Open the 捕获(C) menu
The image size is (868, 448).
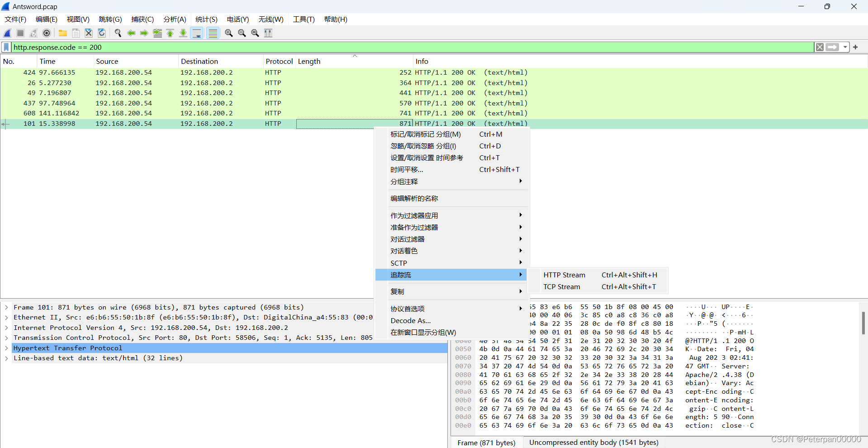[x=142, y=19]
